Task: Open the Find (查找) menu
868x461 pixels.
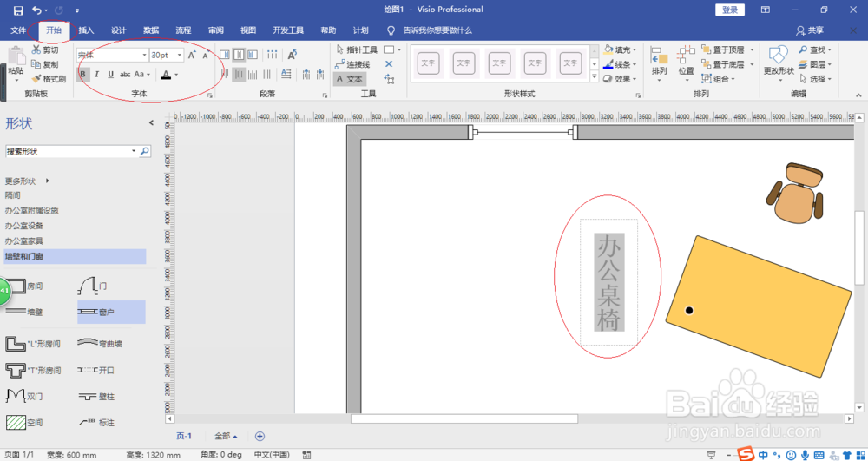Action: [x=815, y=49]
